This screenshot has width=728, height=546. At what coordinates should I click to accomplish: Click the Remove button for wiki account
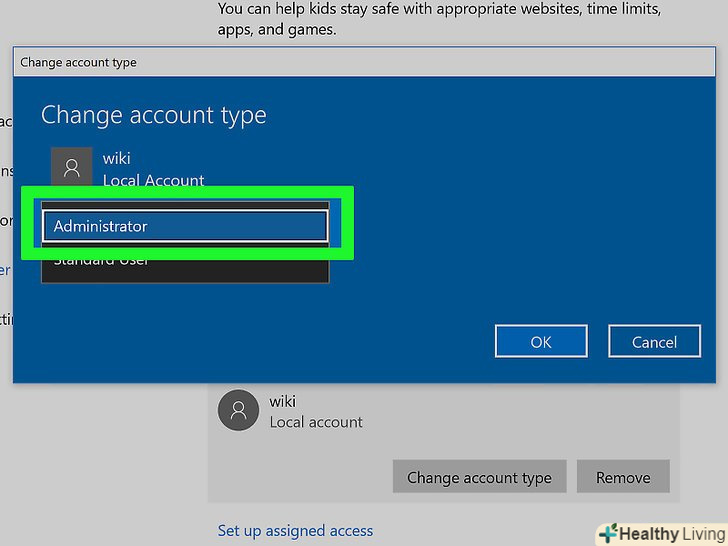623,477
